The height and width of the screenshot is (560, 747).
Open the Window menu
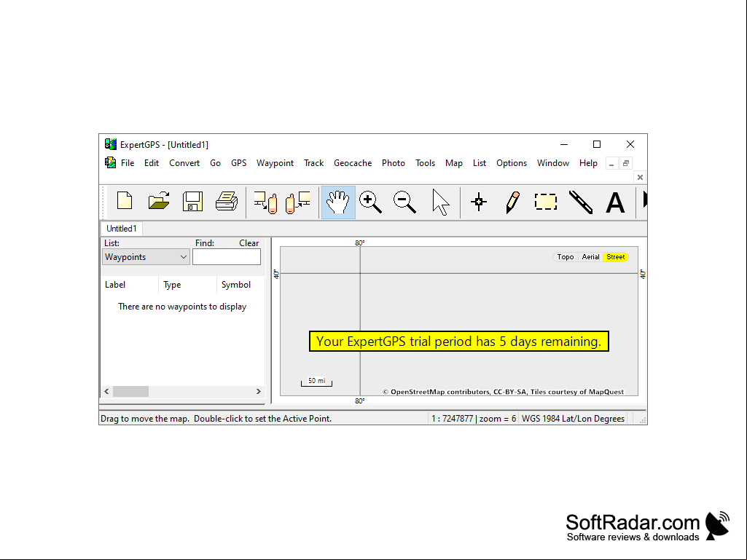coord(553,163)
